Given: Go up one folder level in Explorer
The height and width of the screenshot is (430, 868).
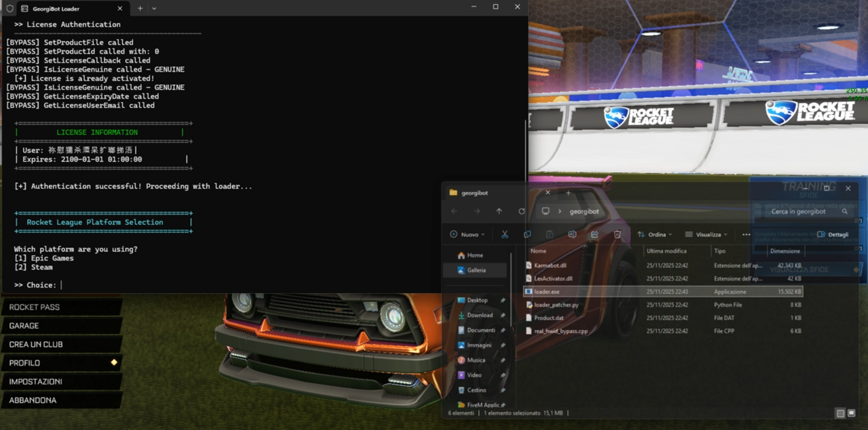Looking at the screenshot, I should coord(499,211).
